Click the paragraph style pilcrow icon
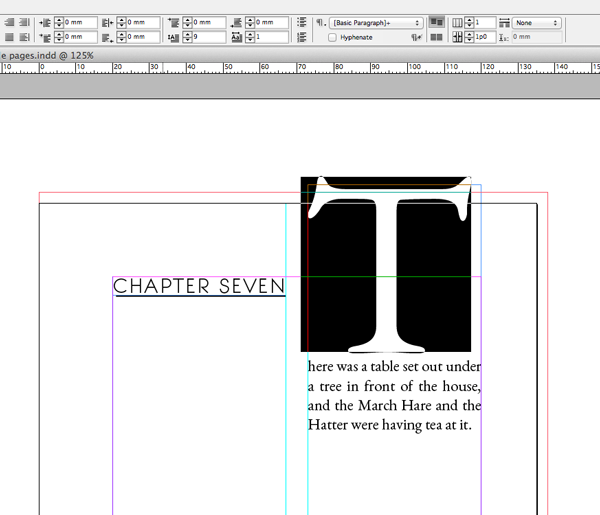Viewport: 600px width, 515px height. coord(321,23)
